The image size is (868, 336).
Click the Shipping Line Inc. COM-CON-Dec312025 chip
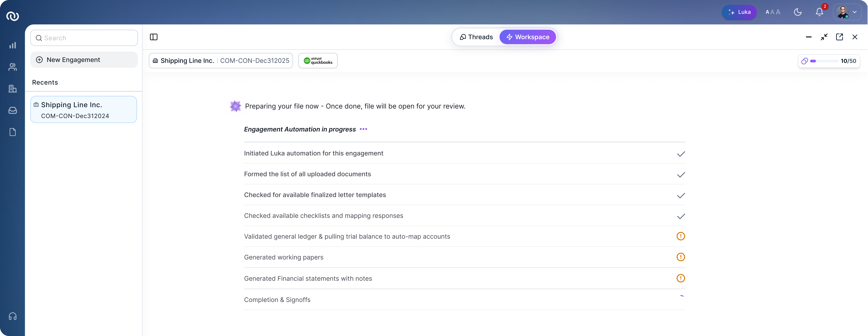(221, 61)
